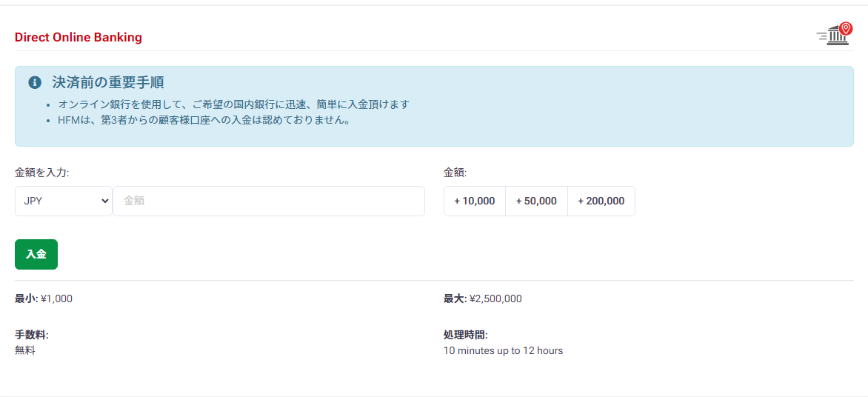Focus the 金額 amount input field

(269, 201)
